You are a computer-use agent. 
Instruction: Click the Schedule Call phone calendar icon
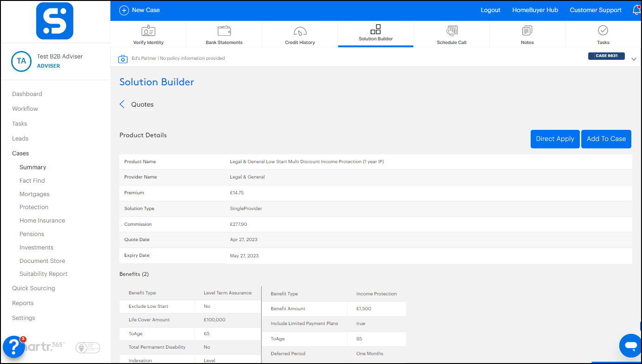click(452, 31)
